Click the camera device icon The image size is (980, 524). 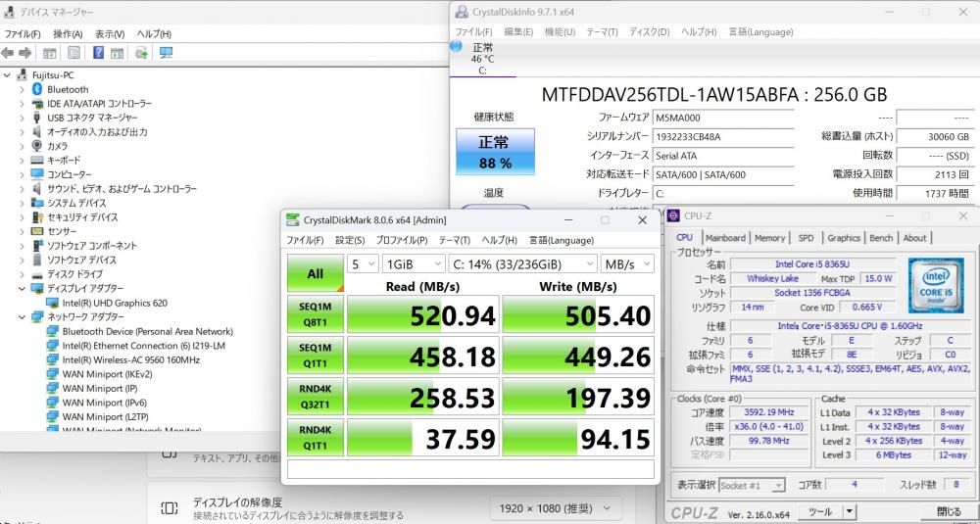point(37,146)
